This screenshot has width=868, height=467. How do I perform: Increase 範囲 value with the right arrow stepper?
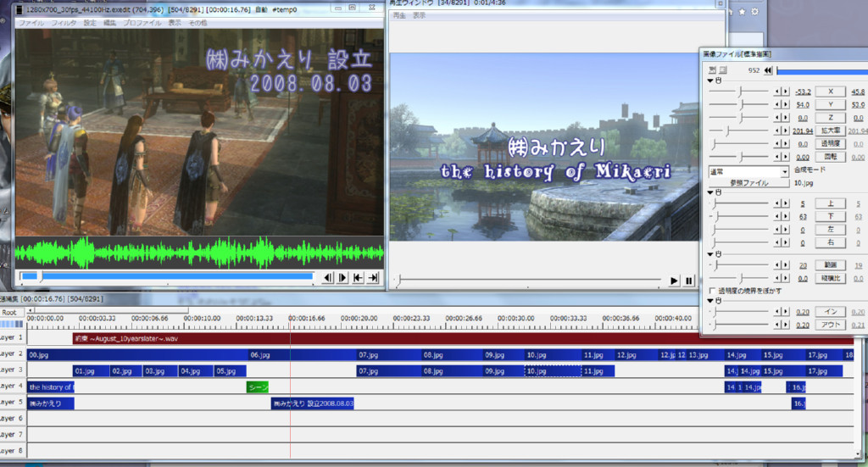coord(785,265)
